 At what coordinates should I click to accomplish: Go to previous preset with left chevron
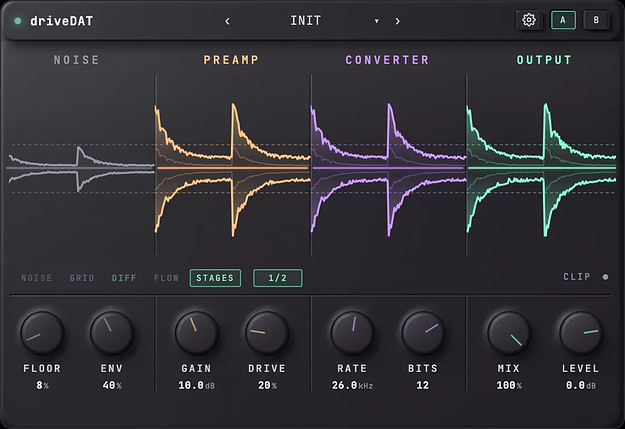click(227, 21)
